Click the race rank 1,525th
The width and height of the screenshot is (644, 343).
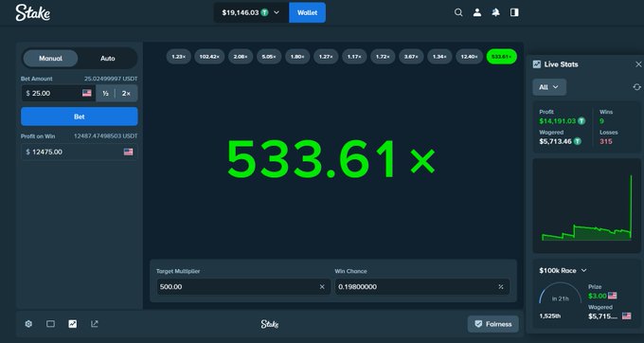[550, 316]
